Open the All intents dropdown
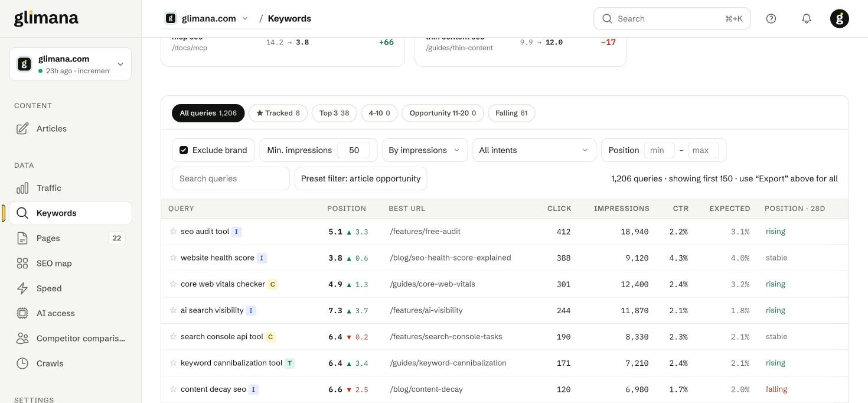Screen dimensions: 868x403 534,150
